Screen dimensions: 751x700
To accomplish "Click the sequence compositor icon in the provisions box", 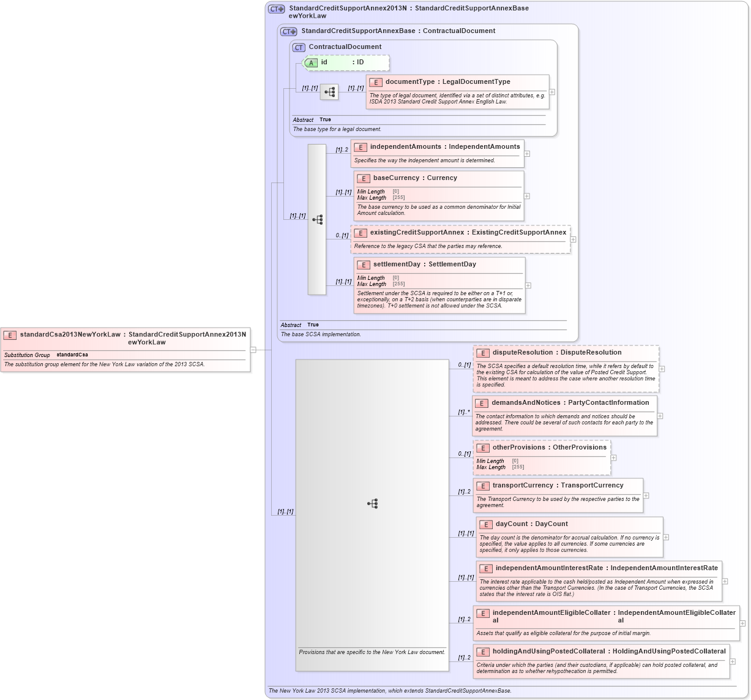I will (372, 503).
